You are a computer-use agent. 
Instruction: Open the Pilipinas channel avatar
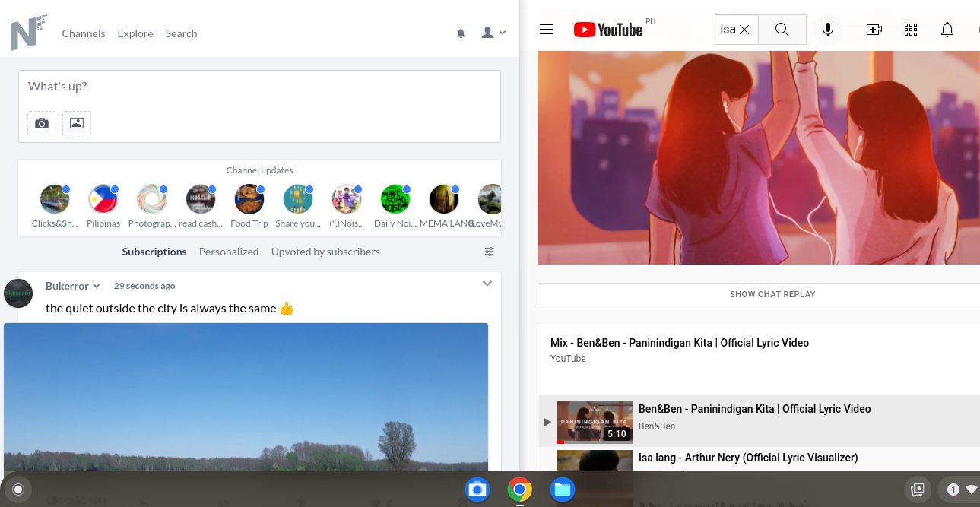103,199
